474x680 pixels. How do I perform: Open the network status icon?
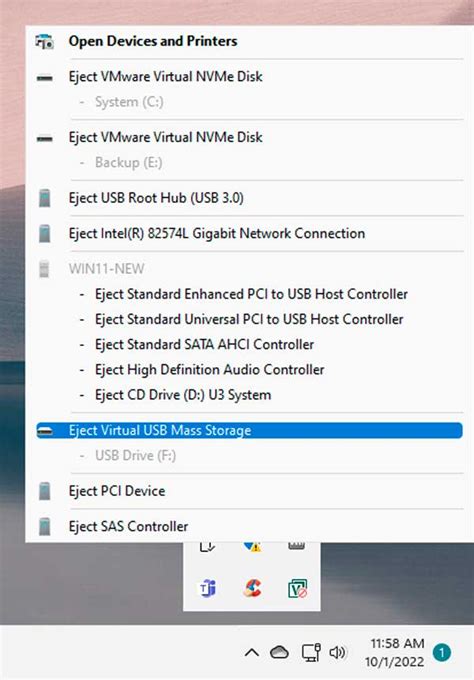[x=311, y=652]
